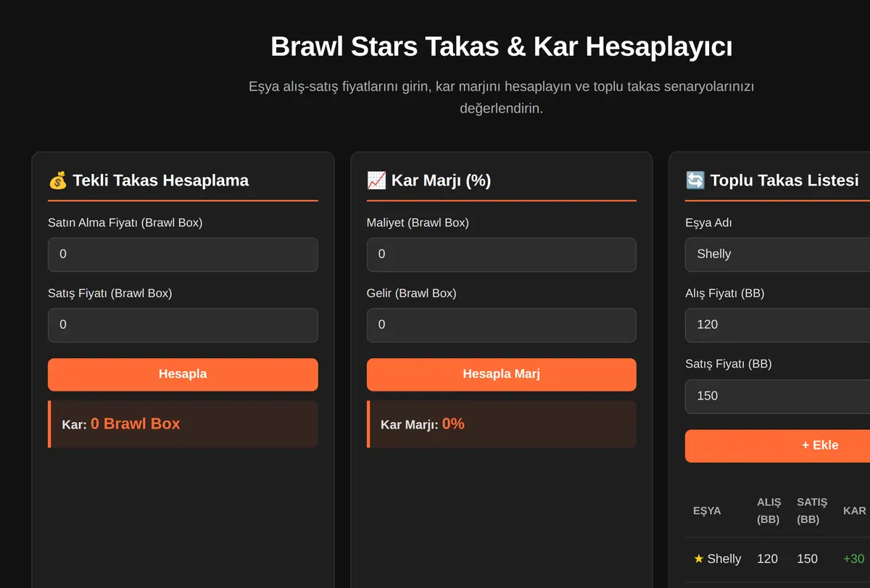This screenshot has height=588, width=870.
Task: Focus the Gelir (Brawl Box) input
Action: pyautogui.click(x=501, y=325)
